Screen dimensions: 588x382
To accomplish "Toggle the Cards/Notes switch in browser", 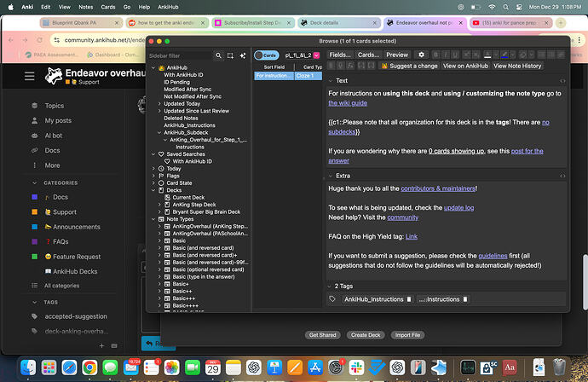I will click(266, 55).
